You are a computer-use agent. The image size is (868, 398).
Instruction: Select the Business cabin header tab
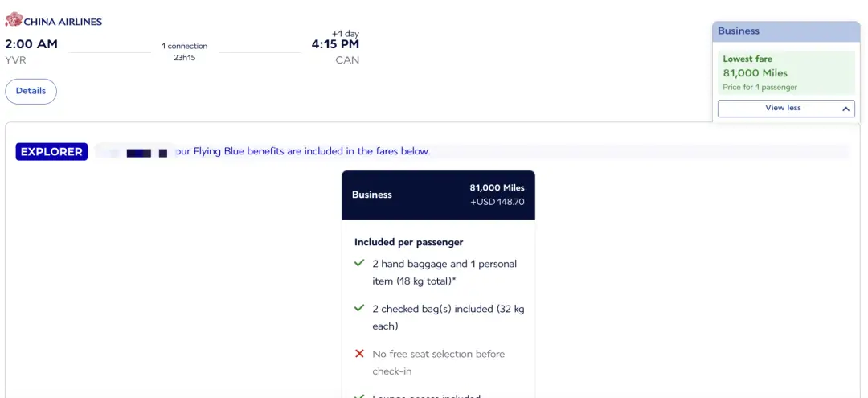click(x=785, y=31)
